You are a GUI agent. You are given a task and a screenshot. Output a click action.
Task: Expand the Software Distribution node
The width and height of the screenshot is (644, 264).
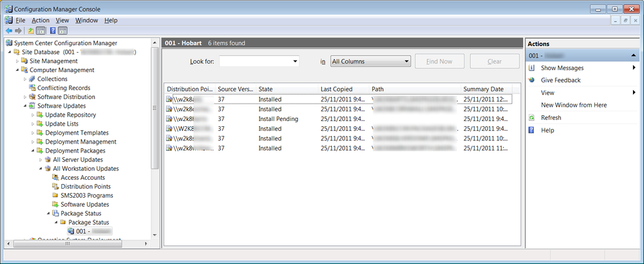25,97
